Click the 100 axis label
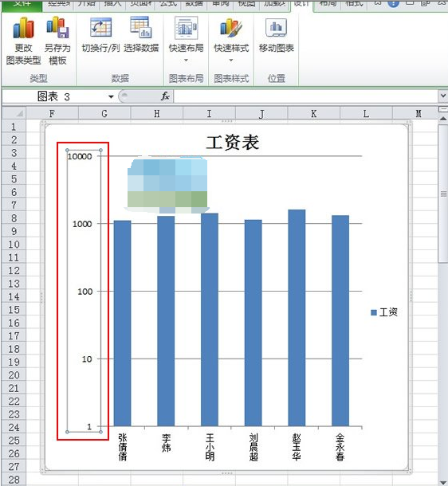448x486 pixels. [x=85, y=292]
